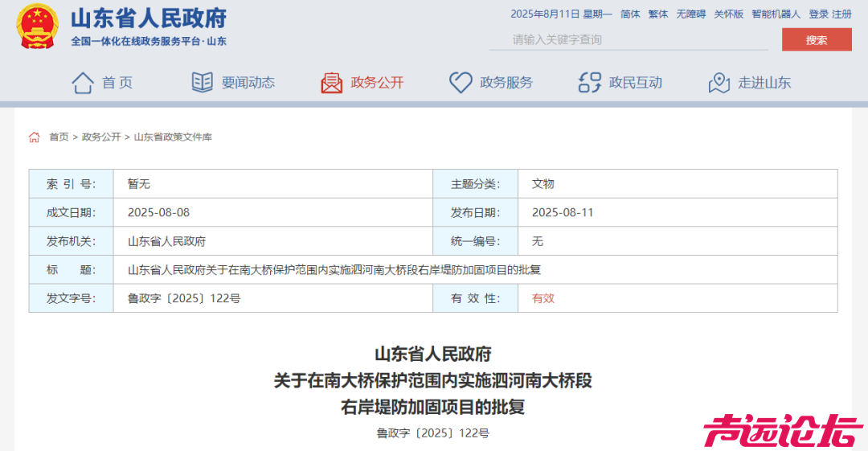The image size is (868, 451).
Task: Click the heading line 右岸堤防加固项目的批复
Action: click(433, 408)
